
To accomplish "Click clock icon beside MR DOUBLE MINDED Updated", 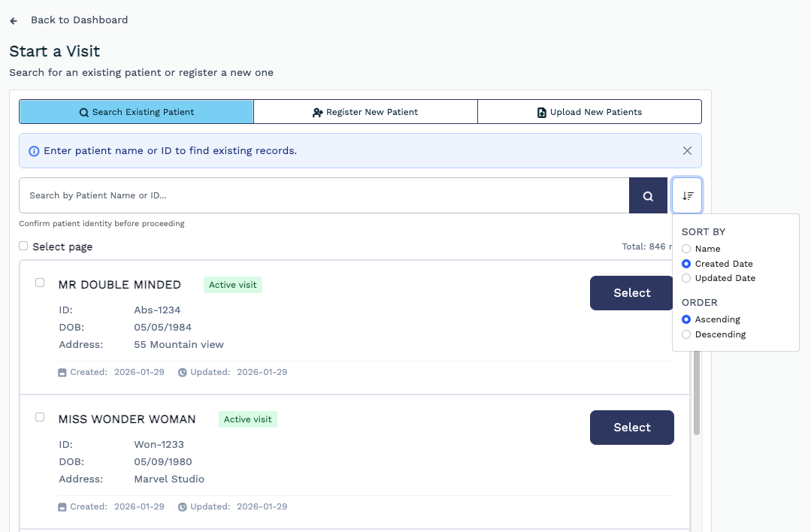I will click(x=183, y=372).
